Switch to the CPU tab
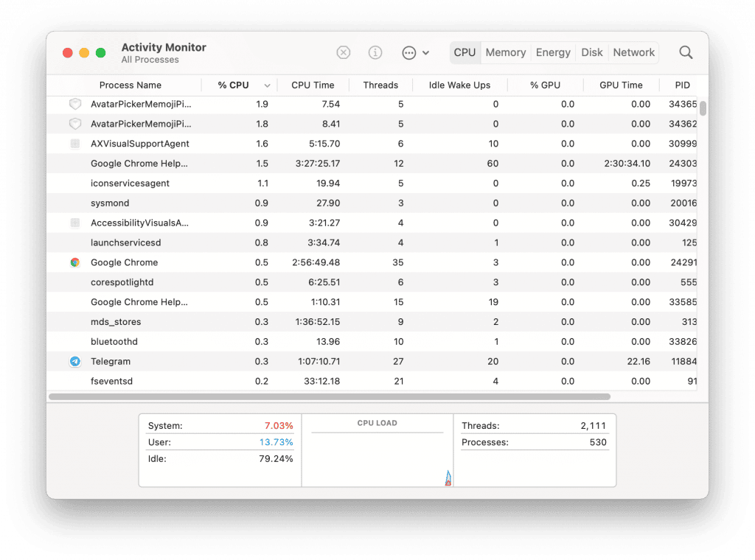Image resolution: width=755 pixels, height=560 pixels. click(x=465, y=52)
